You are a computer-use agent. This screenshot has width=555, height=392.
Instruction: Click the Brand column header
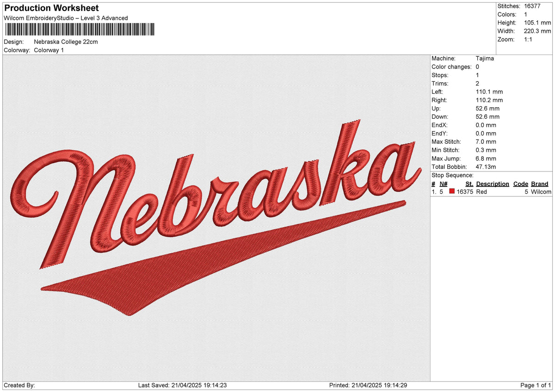(540, 184)
